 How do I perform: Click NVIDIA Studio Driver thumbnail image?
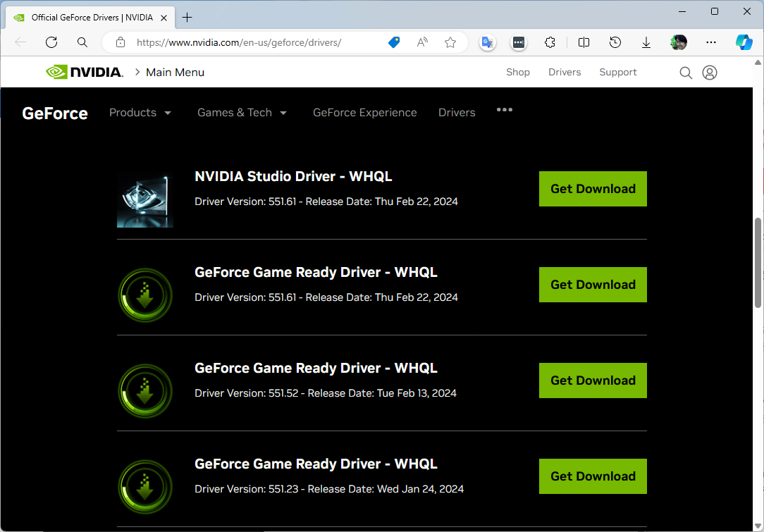(145, 199)
